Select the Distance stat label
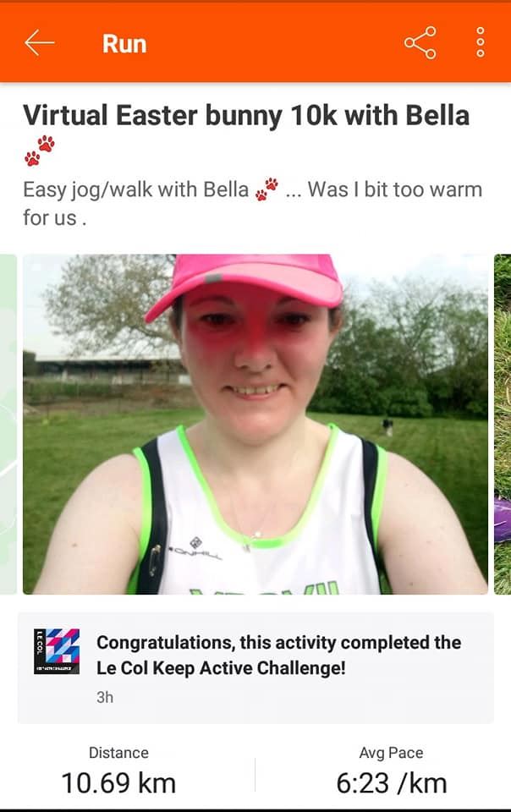This screenshot has width=511, height=812. (x=118, y=753)
